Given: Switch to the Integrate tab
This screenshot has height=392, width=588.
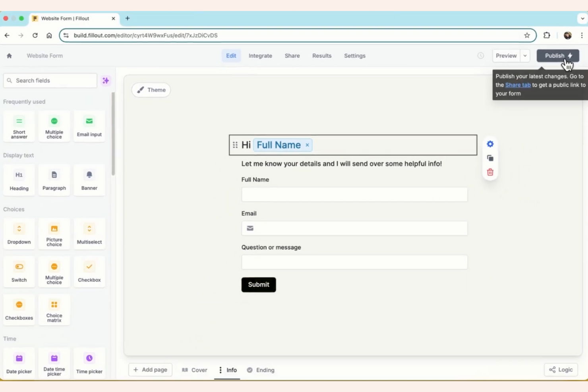Looking at the screenshot, I should point(260,56).
